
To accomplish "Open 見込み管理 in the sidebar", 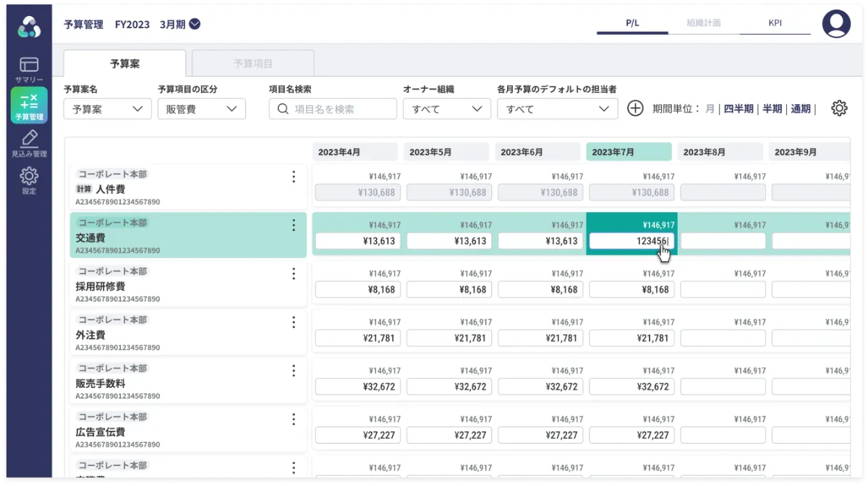I will coord(29,143).
